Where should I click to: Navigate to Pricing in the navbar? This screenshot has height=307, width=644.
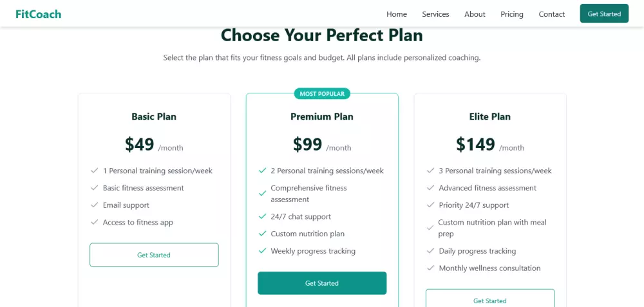tap(512, 14)
